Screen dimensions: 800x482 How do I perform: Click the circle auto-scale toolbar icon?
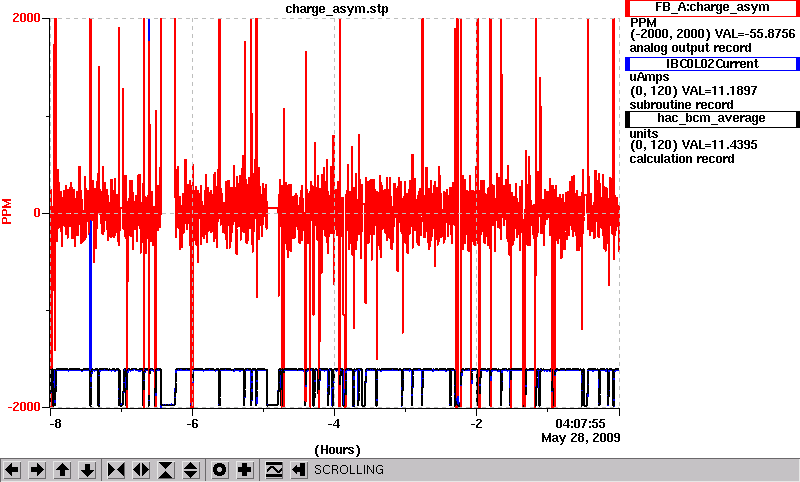[219, 469]
